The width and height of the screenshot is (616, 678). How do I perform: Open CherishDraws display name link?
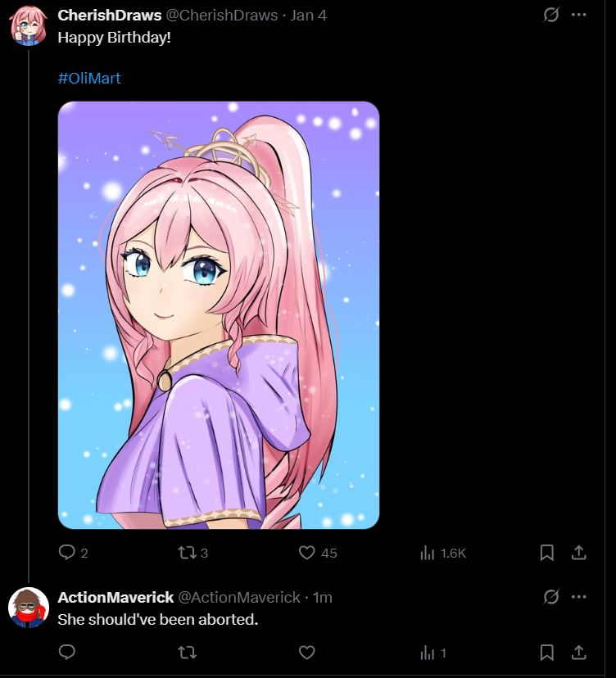click(x=110, y=15)
